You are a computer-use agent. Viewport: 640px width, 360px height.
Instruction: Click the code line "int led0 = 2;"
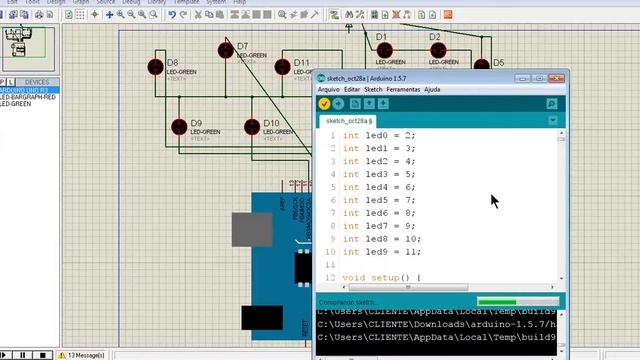tap(379, 136)
